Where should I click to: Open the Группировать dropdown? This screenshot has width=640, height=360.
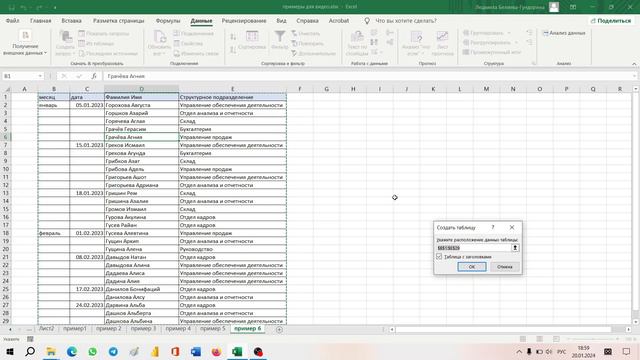coord(487,33)
